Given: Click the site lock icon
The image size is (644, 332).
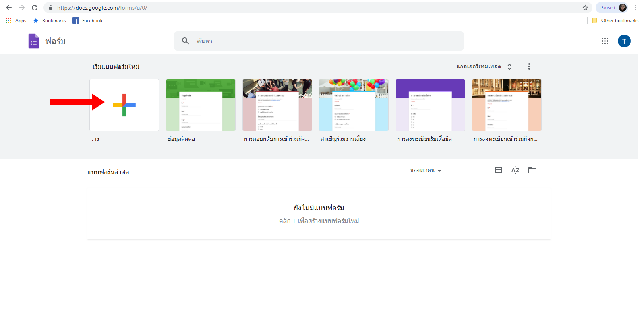Looking at the screenshot, I should click(x=51, y=8).
